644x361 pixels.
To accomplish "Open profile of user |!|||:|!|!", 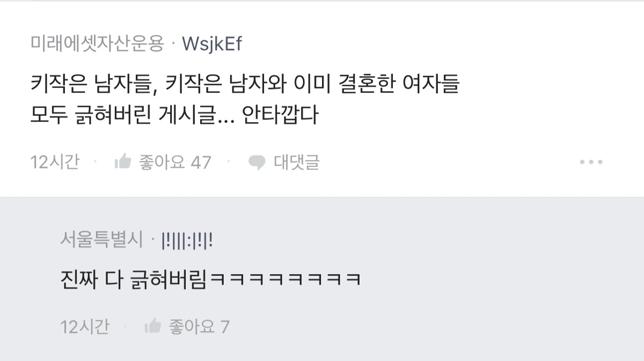I will point(187,241).
